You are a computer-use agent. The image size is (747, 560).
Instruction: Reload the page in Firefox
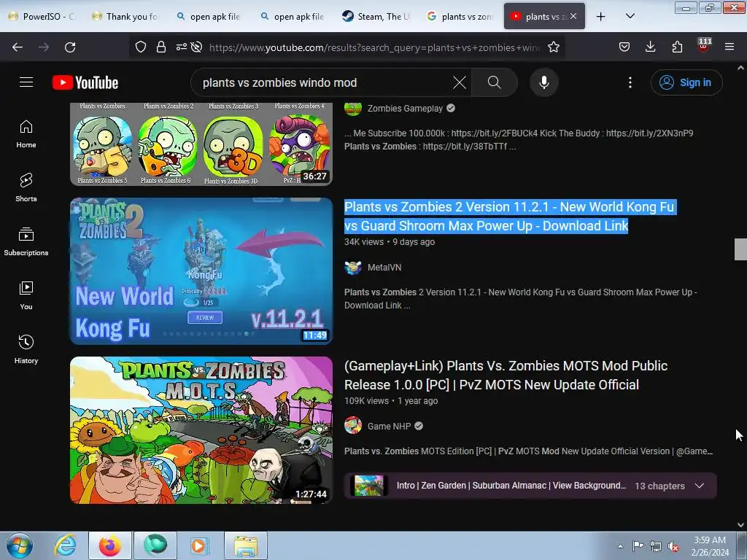coord(70,47)
